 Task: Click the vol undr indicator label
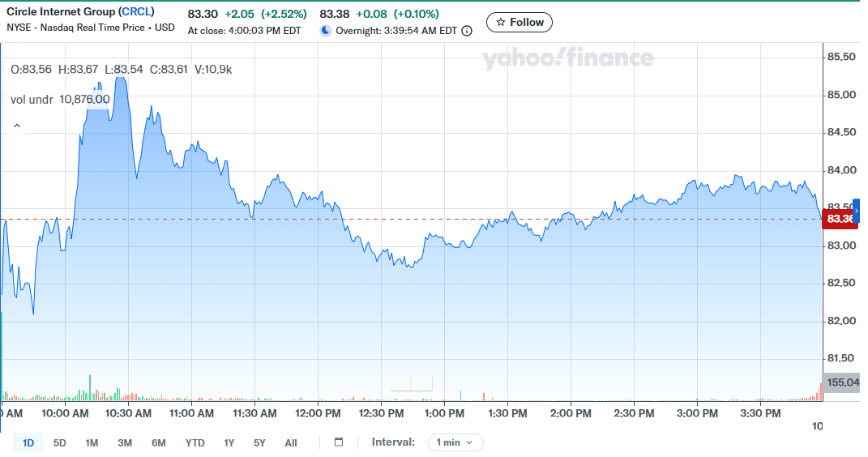coord(32,100)
